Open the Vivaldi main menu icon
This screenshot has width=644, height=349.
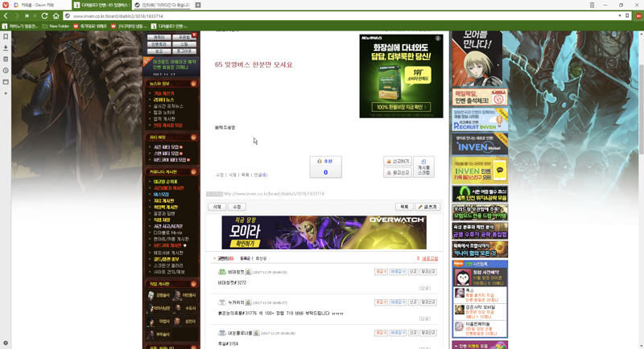pos(6,5)
